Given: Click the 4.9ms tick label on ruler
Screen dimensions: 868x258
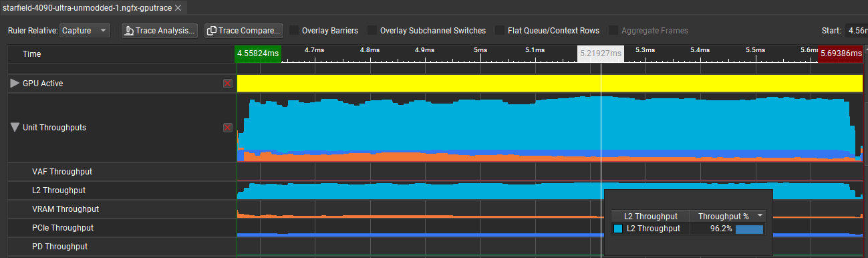Looking at the screenshot, I should point(424,49).
